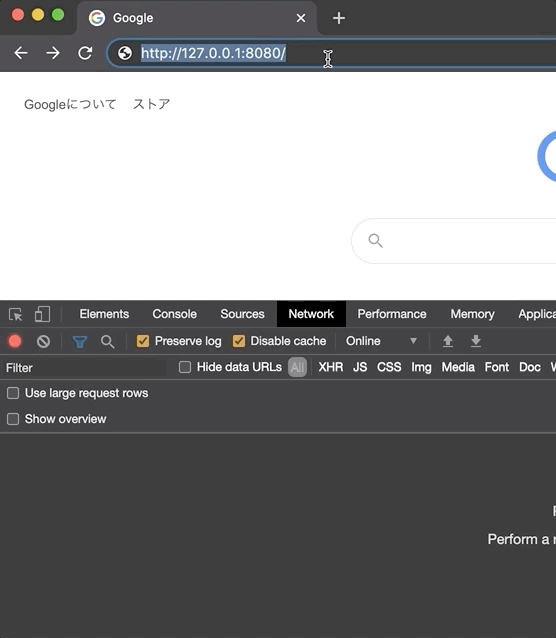Viewport: 556px width, 638px height.
Task: Go forward with the browser forward arrow
Action: click(53, 53)
